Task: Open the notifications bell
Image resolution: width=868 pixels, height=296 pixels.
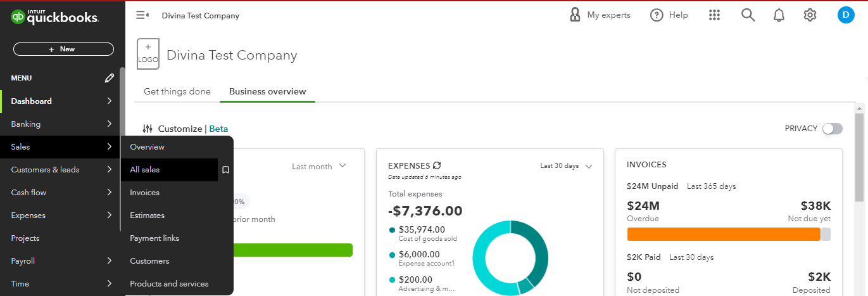Action: [779, 15]
